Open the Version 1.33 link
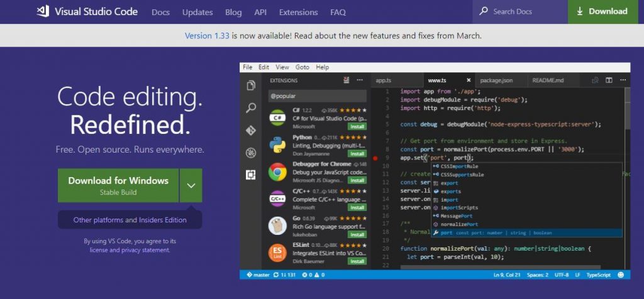This screenshot has width=644, height=299. coord(207,36)
